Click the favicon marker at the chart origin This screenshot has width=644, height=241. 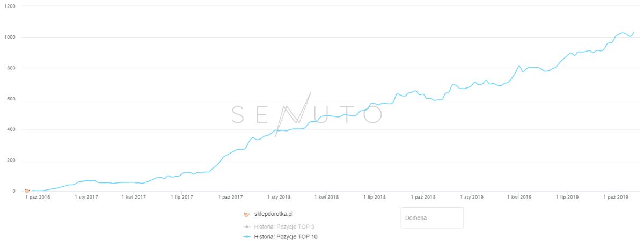(27, 191)
